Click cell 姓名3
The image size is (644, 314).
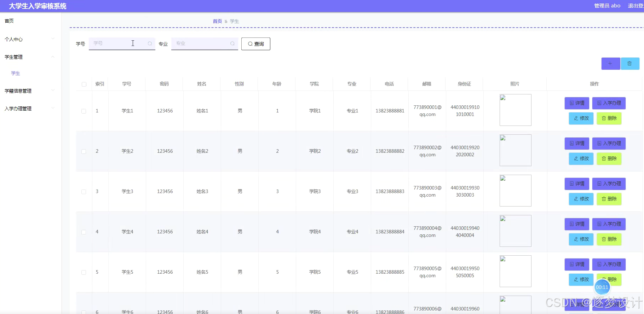[x=202, y=191]
